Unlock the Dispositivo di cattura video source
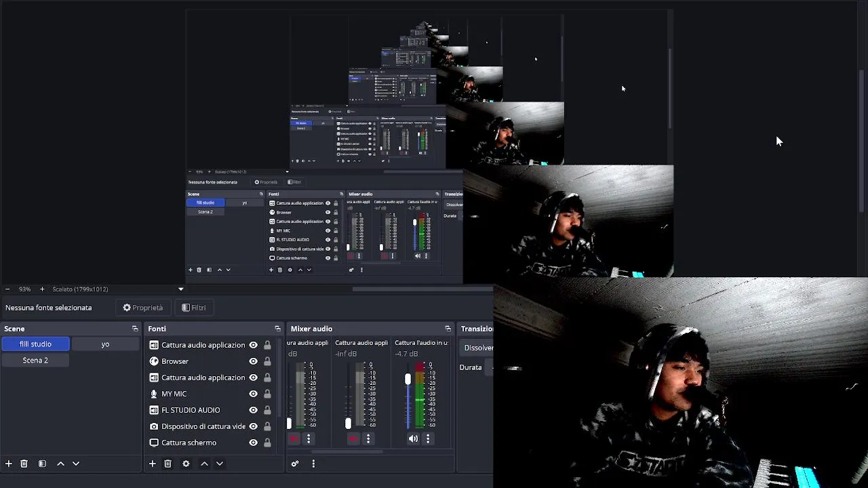Screen dimensions: 868x488 (x=267, y=426)
